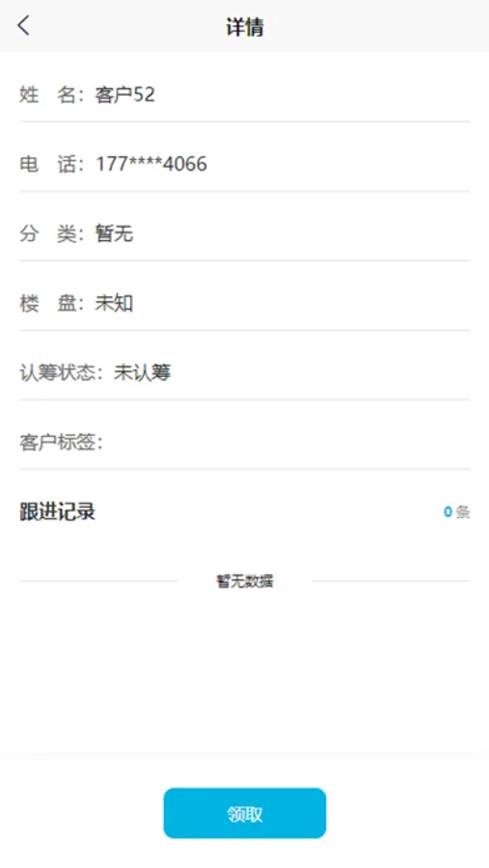Tap the blue 0 count number
Viewport: 489px width, 868px height.
point(448,512)
